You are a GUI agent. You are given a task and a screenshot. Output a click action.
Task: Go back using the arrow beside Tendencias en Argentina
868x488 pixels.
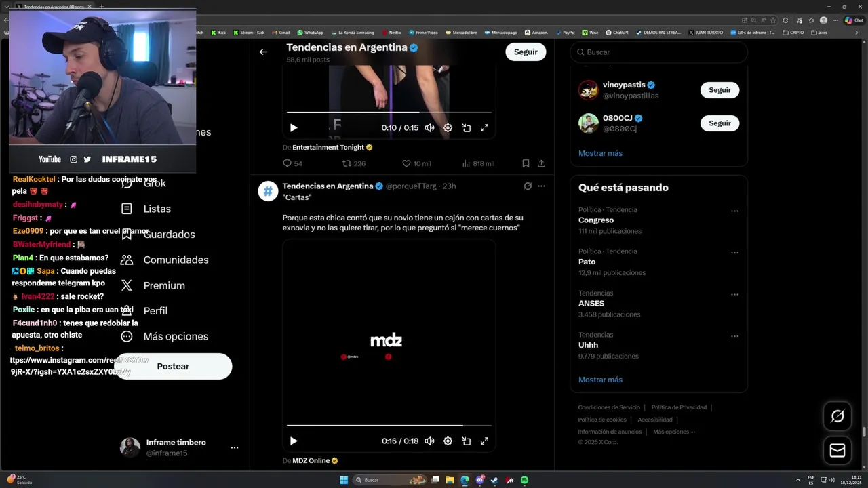tap(263, 52)
